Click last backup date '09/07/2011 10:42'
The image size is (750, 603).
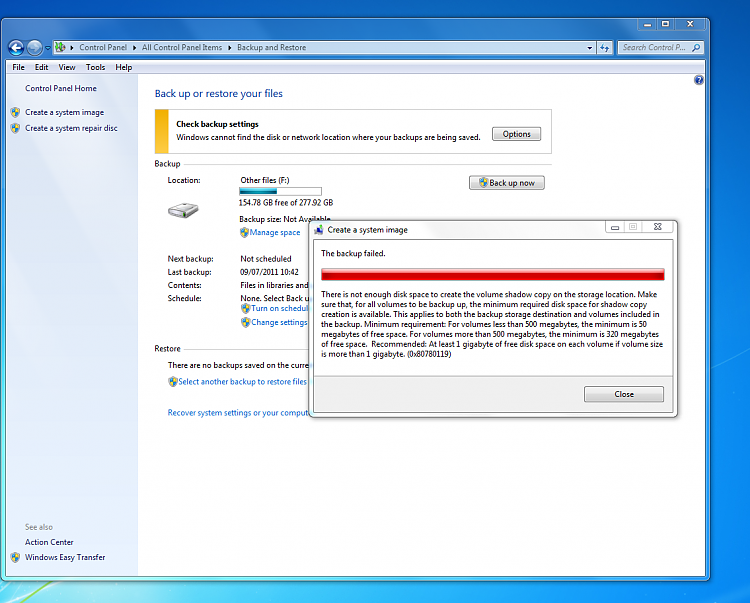click(x=269, y=272)
